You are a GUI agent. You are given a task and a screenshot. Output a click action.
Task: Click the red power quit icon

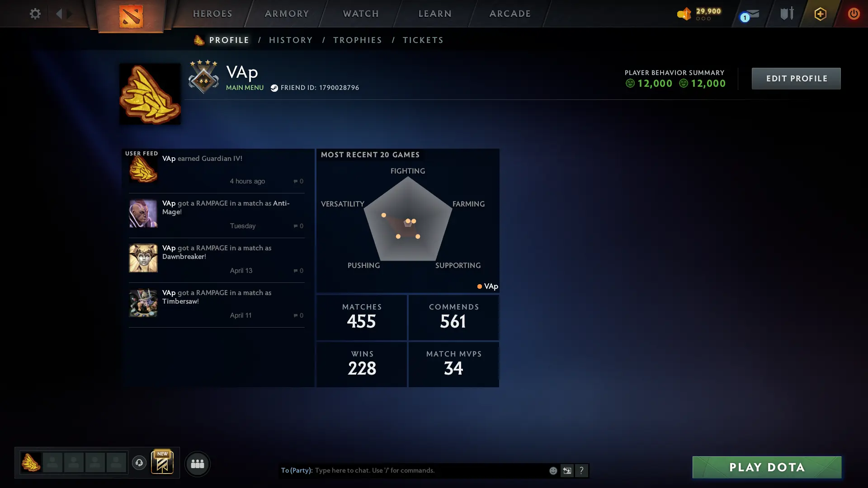point(854,14)
